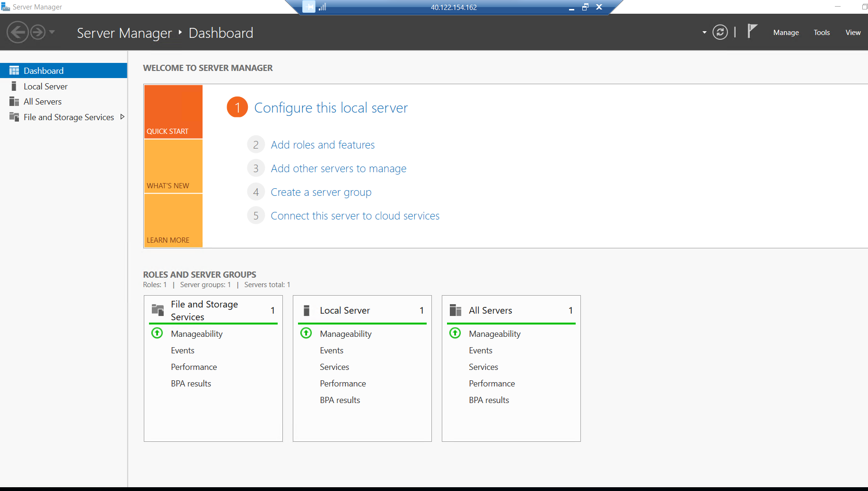Image resolution: width=868 pixels, height=491 pixels.
Task: Open Services in All Servers tile
Action: point(483,367)
